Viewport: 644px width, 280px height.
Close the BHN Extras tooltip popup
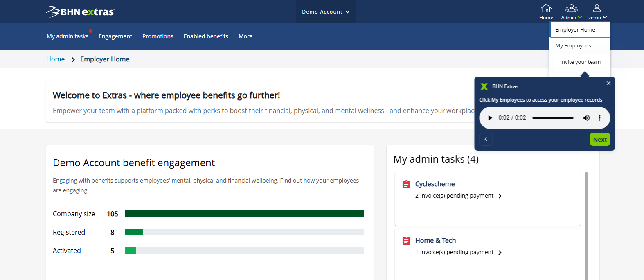coord(608,83)
